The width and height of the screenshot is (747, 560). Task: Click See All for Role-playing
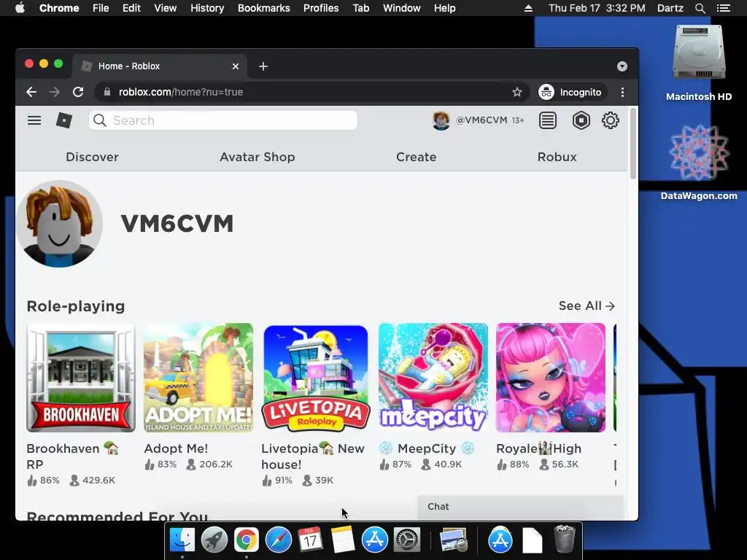tap(587, 306)
